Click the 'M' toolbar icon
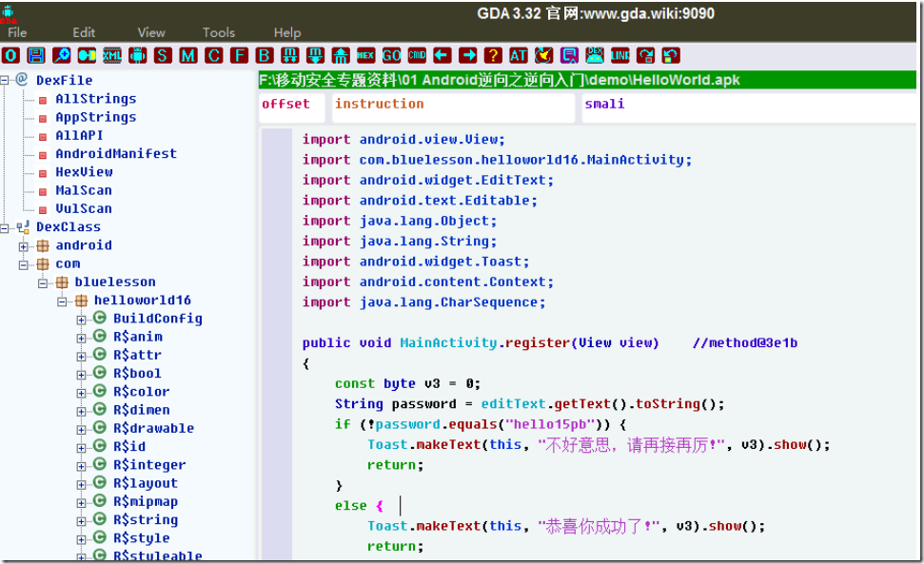The height and width of the screenshot is (564, 924). tap(188, 55)
